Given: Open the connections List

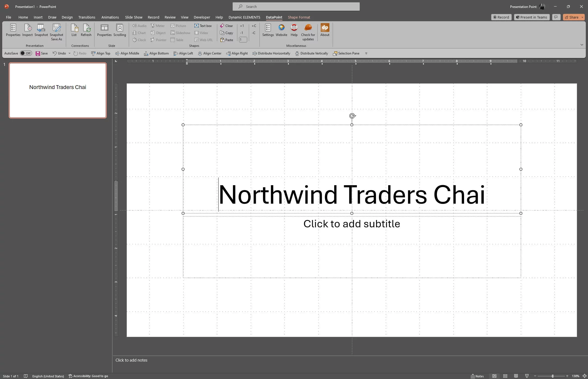Looking at the screenshot, I should pos(74,30).
